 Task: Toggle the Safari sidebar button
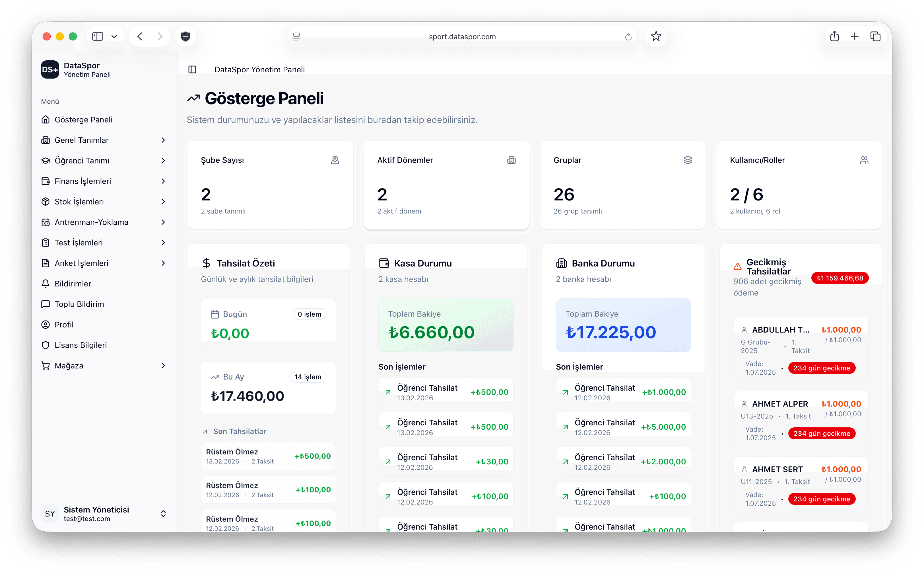(98, 36)
